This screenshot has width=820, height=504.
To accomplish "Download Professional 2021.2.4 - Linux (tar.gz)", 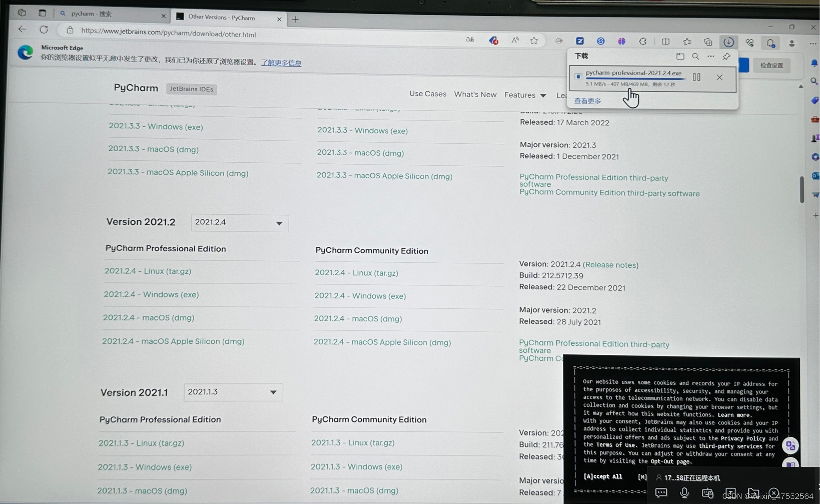I will pyautogui.click(x=148, y=271).
